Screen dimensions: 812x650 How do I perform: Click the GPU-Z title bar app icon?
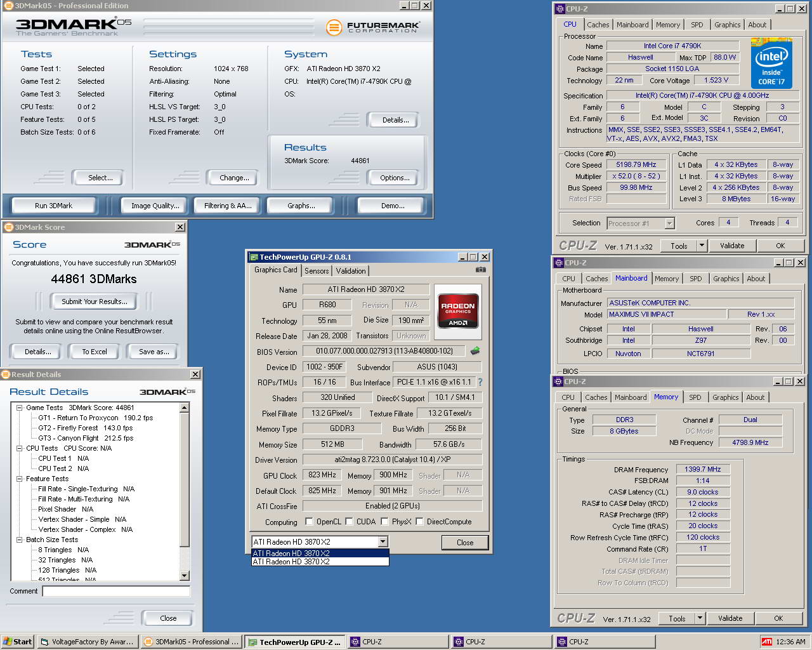click(x=254, y=257)
